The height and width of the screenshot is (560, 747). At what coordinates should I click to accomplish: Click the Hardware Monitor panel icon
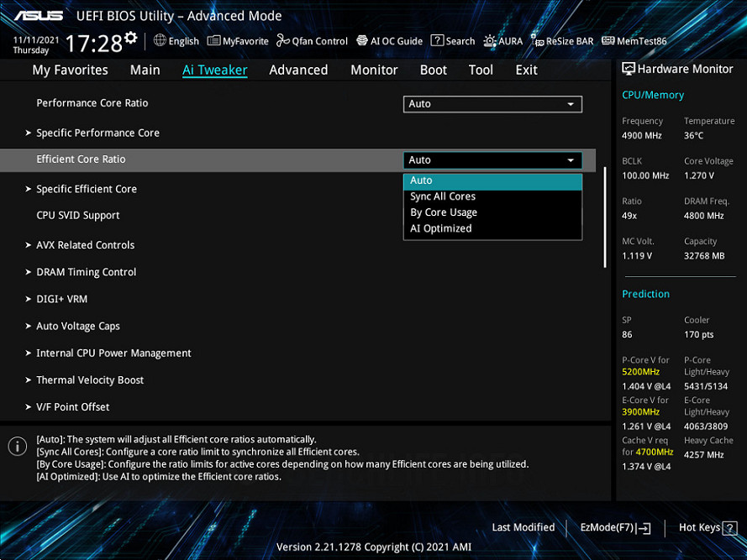point(629,68)
